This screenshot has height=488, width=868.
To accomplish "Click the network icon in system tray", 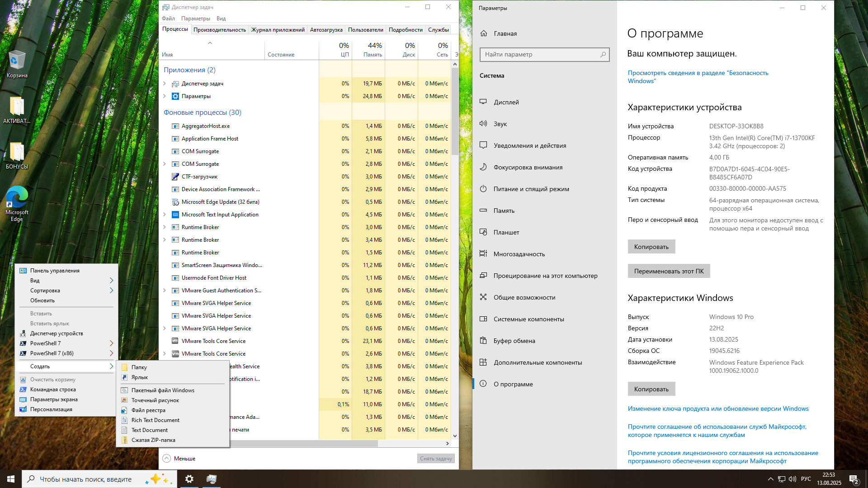I will click(x=781, y=479).
